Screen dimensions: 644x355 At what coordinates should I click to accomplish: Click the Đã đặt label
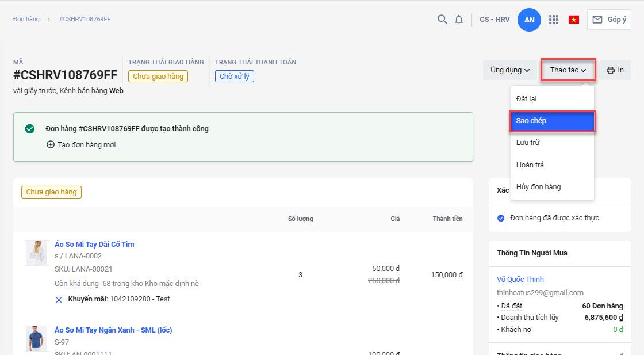tap(511, 306)
